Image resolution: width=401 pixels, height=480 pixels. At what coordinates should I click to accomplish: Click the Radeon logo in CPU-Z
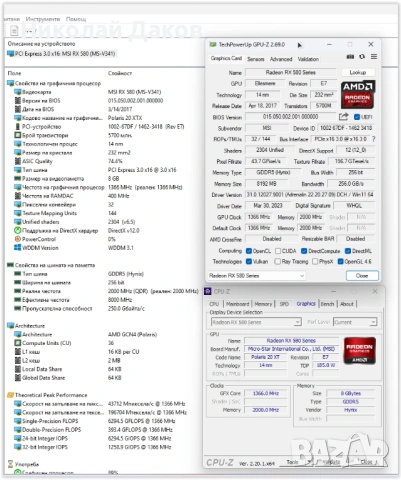tap(360, 351)
